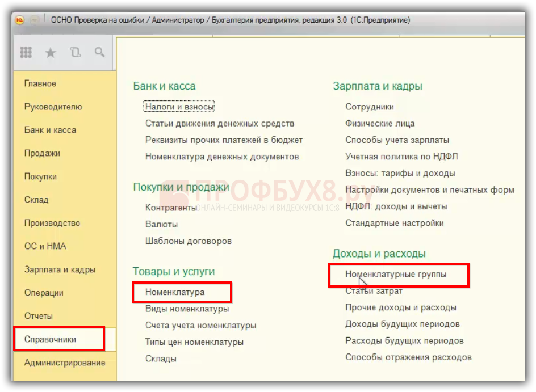Open the Сотрудники link

tap(369, 107)
